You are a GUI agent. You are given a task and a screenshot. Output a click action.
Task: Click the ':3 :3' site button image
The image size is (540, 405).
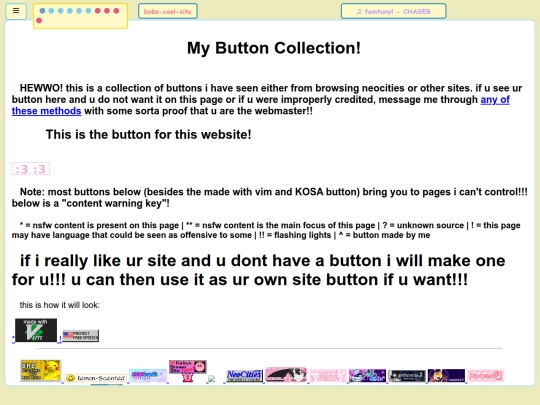(31, 169)
